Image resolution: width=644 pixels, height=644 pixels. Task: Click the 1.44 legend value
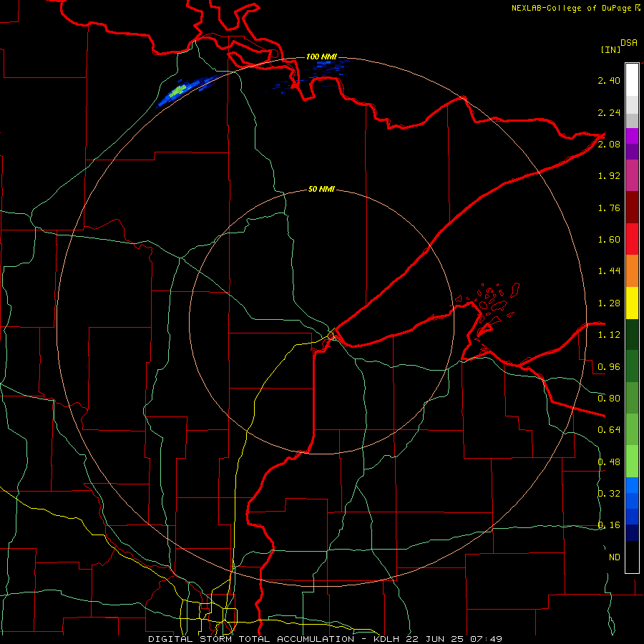609,271
